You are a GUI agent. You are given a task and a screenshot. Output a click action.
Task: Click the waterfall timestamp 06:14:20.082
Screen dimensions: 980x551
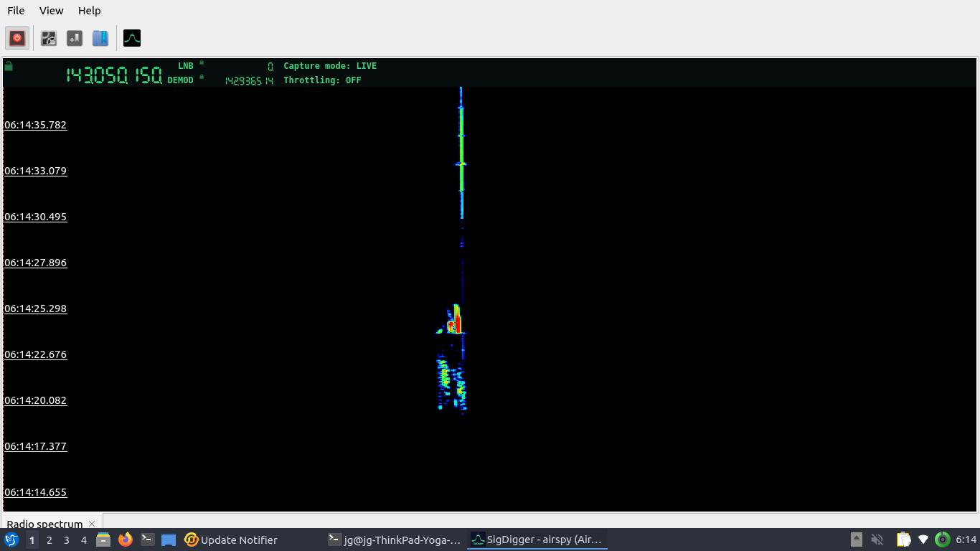tap(35, 400)
